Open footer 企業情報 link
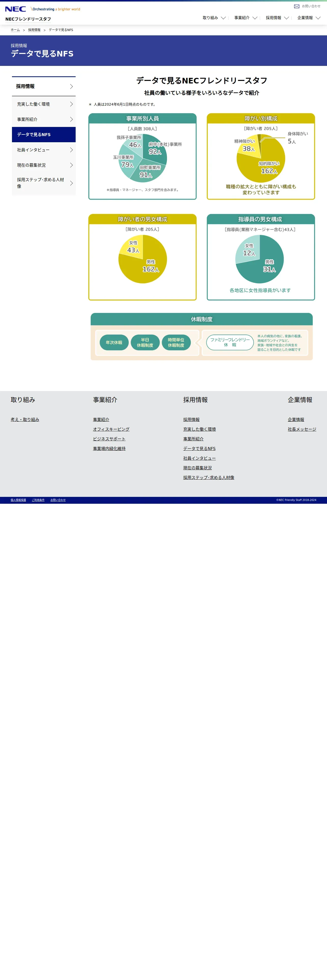327x980 pixels. [x=296, y=419]
